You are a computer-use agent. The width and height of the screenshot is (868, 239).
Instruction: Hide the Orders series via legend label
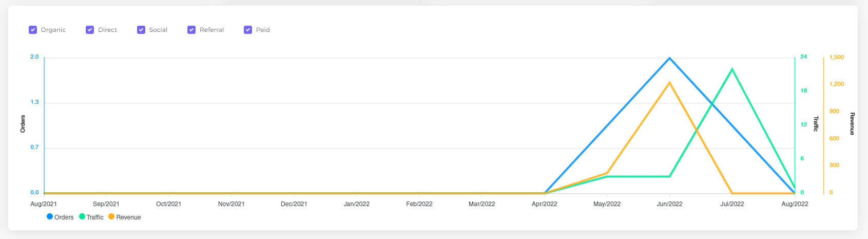(64, 217)
